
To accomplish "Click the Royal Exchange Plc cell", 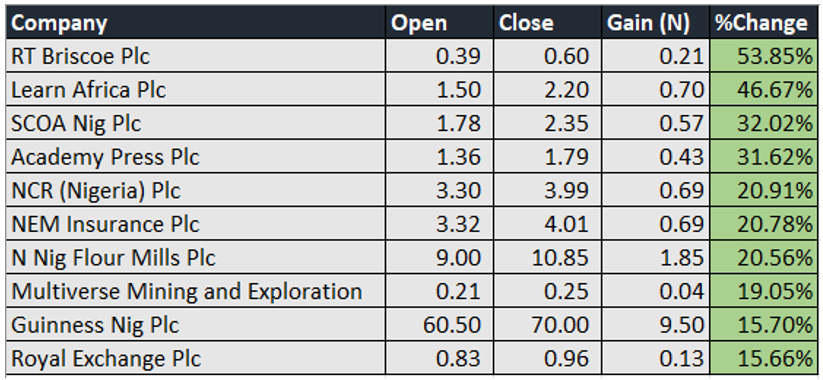I will pyautogui.click(x=196, y=358).
